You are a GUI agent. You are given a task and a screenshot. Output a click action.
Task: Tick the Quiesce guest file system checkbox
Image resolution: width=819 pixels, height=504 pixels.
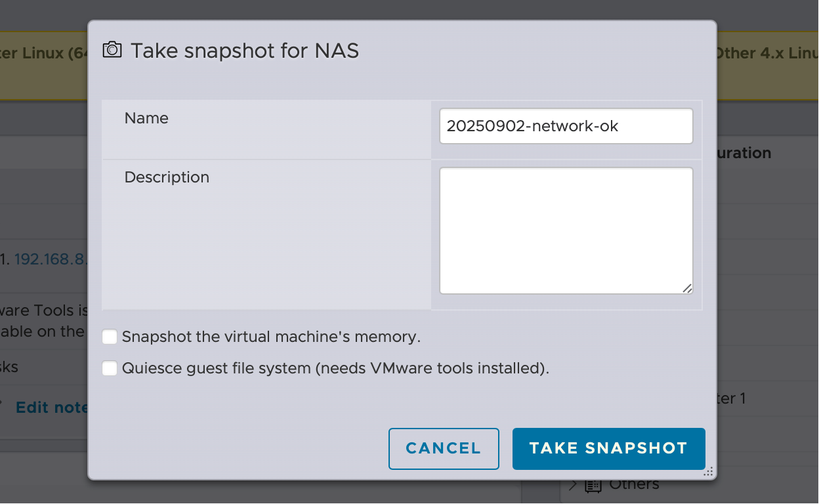(x=110, y=369)
